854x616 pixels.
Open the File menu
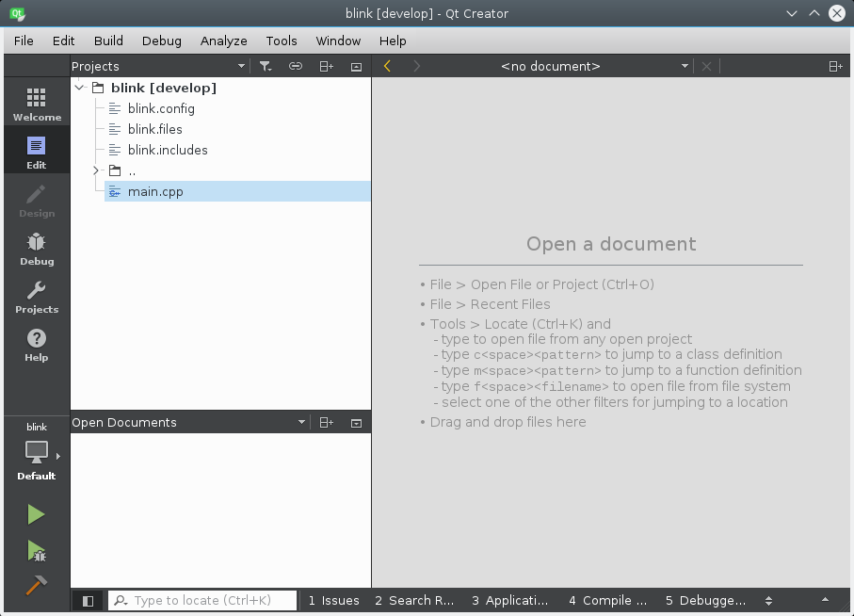tap(24, 41)
